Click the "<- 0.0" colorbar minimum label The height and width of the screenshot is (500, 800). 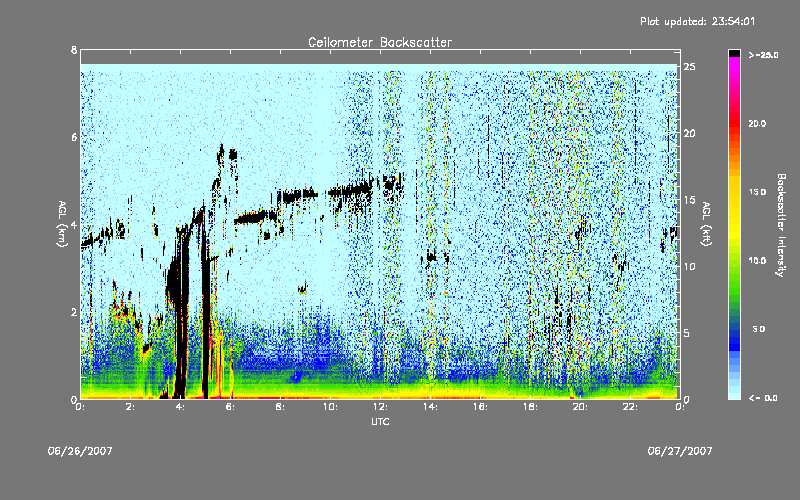click(x=763, y=398)
